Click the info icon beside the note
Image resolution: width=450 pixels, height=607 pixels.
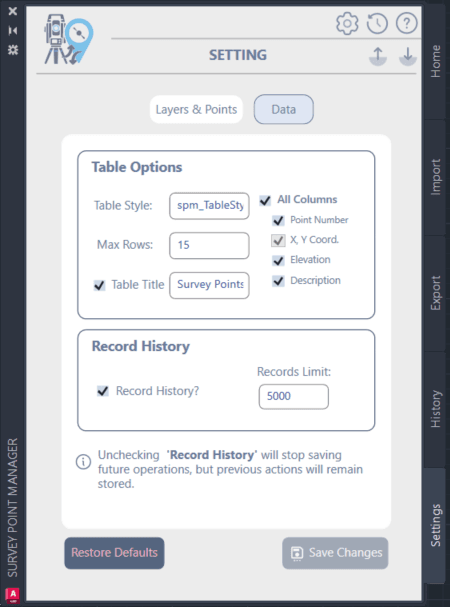pos(83,461)
